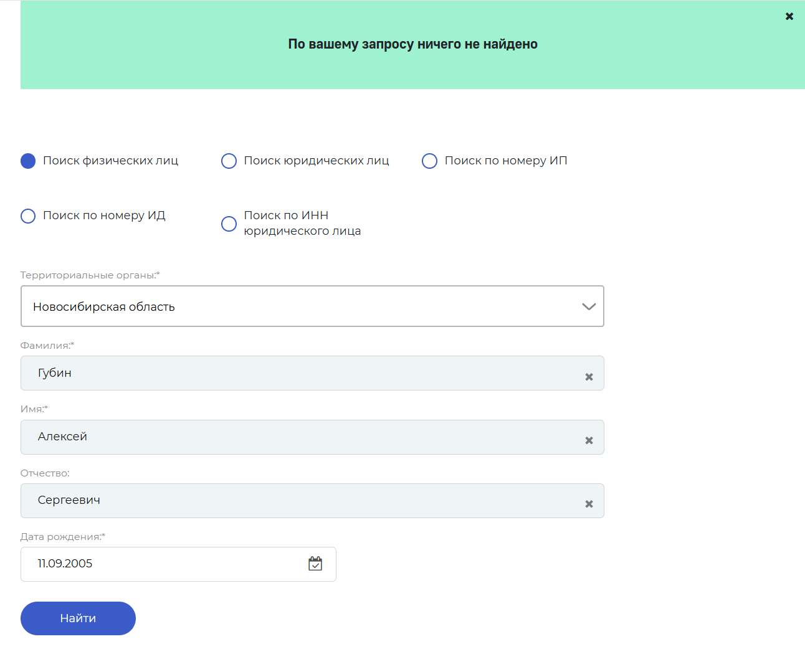Image resolution: width=805 pixels, height=672 pixels.
Task: Open the 'Новосибирская область' region selector
Action: click(312, 306)
